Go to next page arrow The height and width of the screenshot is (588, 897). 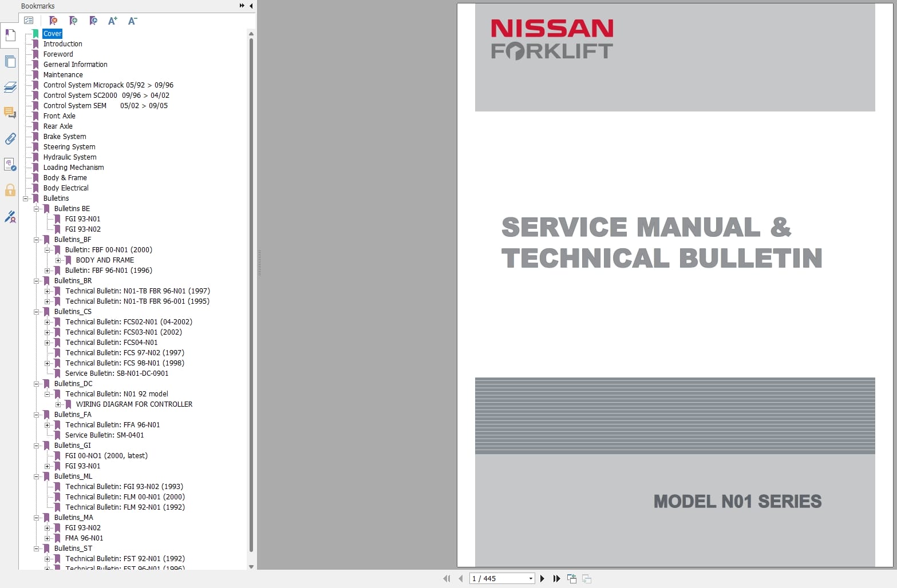pos(542,579)
